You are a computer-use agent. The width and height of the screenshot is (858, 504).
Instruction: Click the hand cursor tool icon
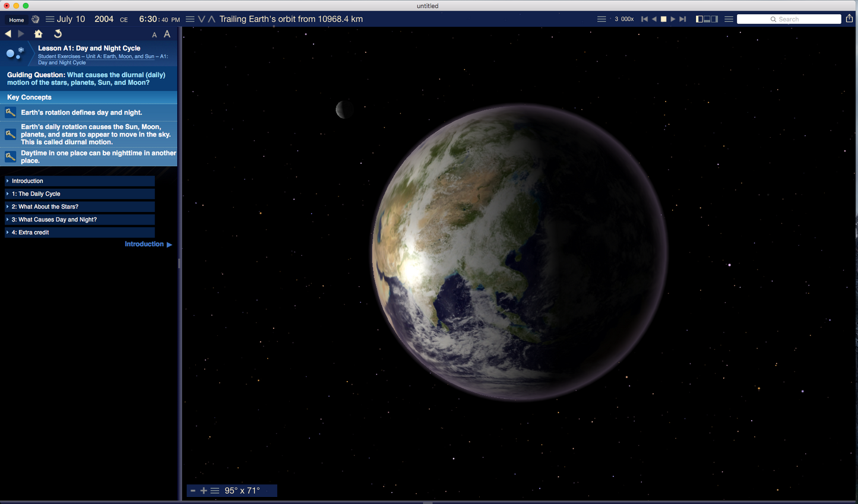click(x=36, y=20)
